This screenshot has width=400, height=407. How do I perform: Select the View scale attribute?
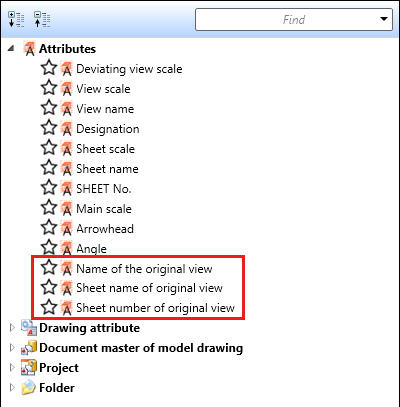[103, 89]
